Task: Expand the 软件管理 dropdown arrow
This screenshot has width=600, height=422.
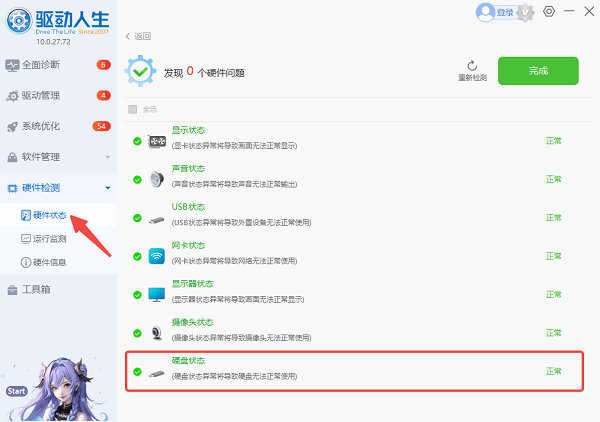Action: (x=108, y=157)
